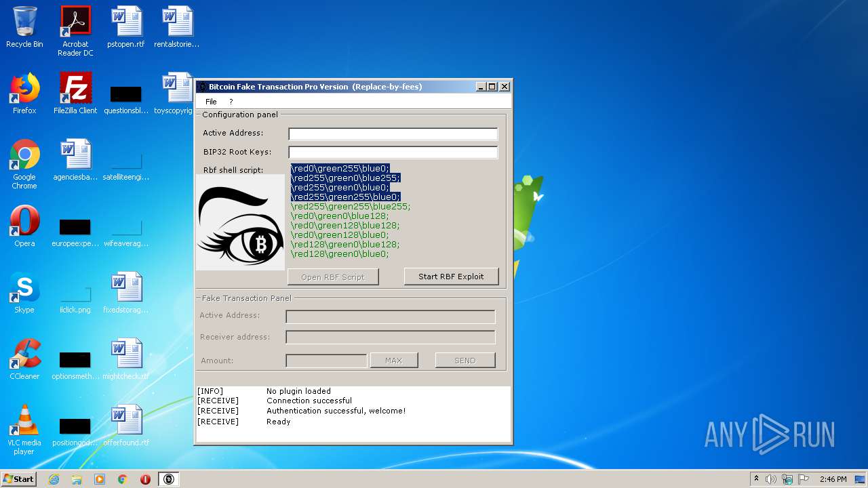
Task: Select the toyscopyrig... Word document
Action: [175, 94]
